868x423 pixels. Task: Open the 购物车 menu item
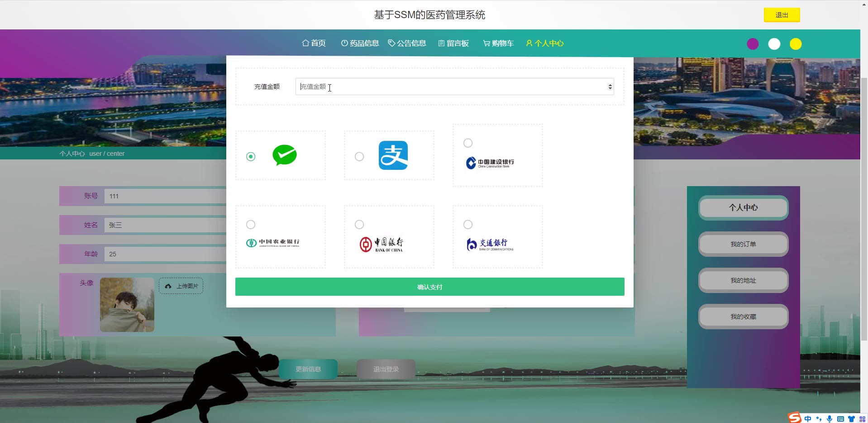coord(498,43)
